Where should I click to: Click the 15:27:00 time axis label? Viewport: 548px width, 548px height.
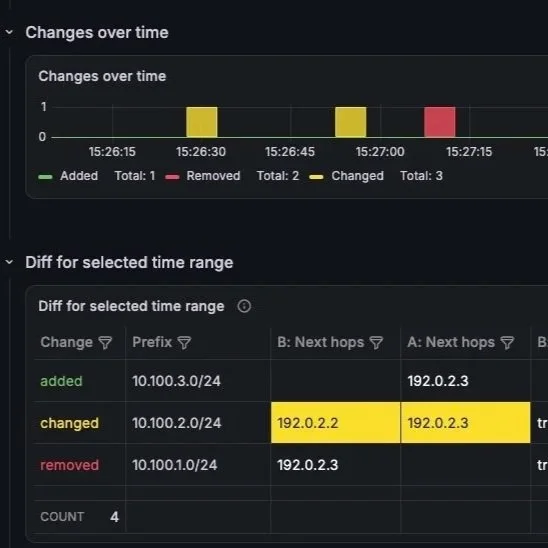coord(380,152)
